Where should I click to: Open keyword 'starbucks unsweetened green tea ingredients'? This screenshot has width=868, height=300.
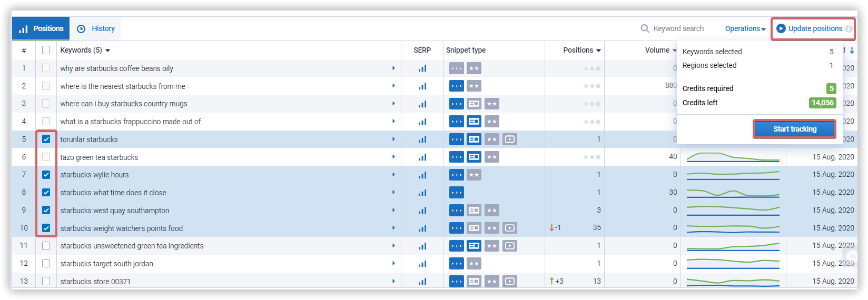132,246
